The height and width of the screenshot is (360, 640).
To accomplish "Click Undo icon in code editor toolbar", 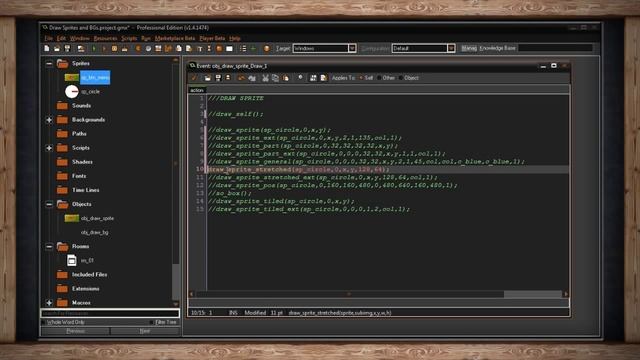I will tap(241, 78).
